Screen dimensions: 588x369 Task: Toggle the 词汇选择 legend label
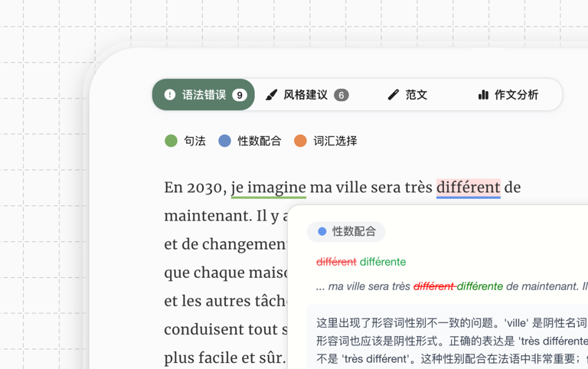(335, 141)
